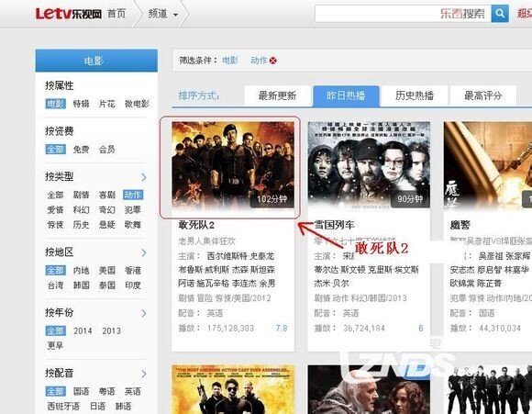This screenshot has height=414, width=532.
Task: Expand the 按年份 section arrow
Action: (x=144, y=313)
